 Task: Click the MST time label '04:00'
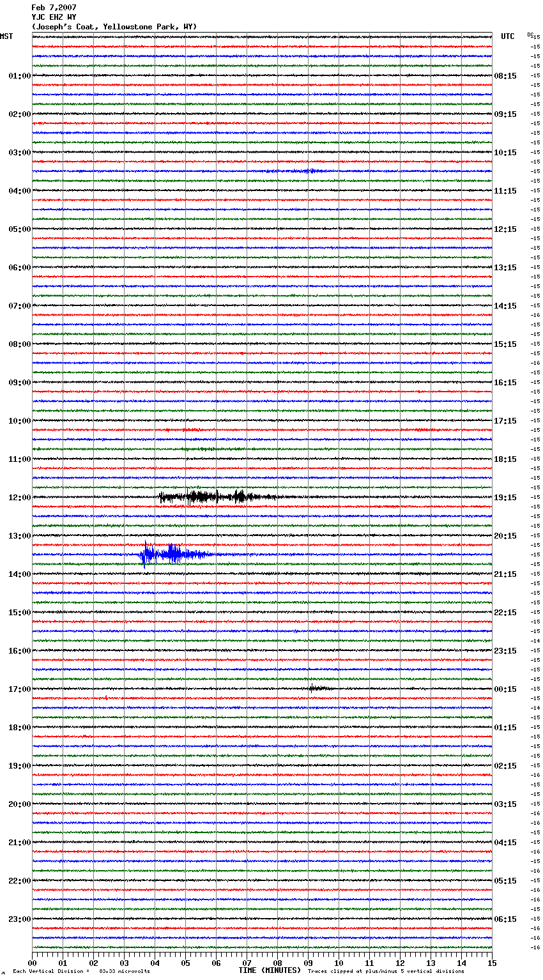pyautogui.click(x=20, y=191)
